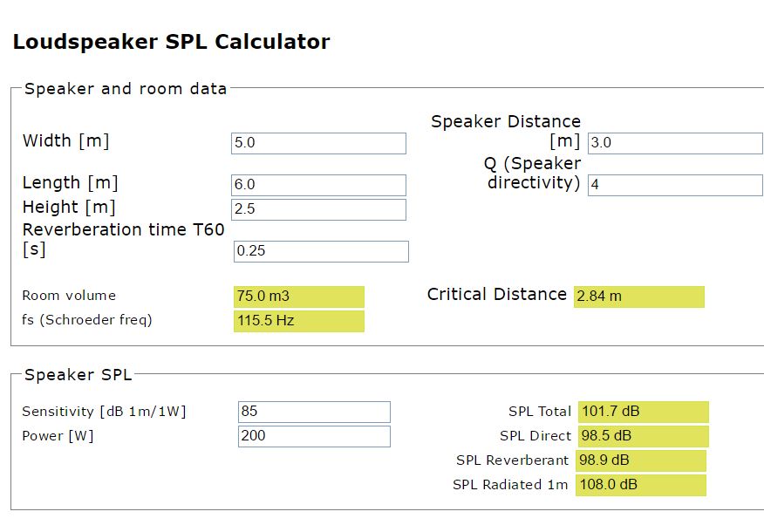Click the Schroeder frequency result box
The width and height of the screenshot is (764, 532).
[298, 321]
